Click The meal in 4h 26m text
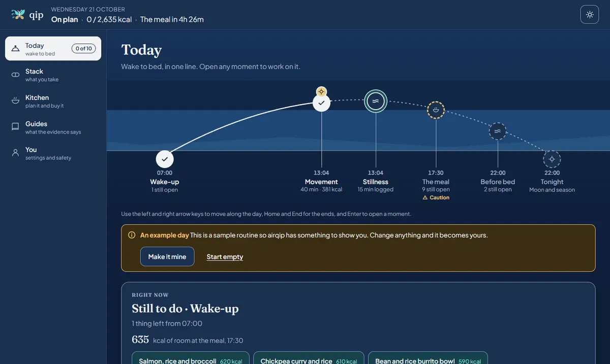Image resolution: width=610 pixels, height=364 pixels. [x=172, y=19]
